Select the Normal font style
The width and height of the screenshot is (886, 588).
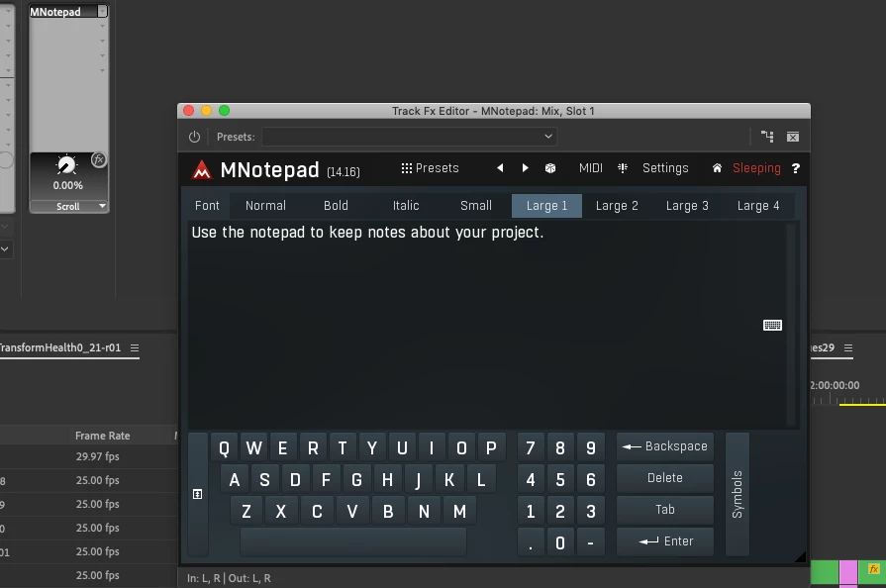click(265, 206)
